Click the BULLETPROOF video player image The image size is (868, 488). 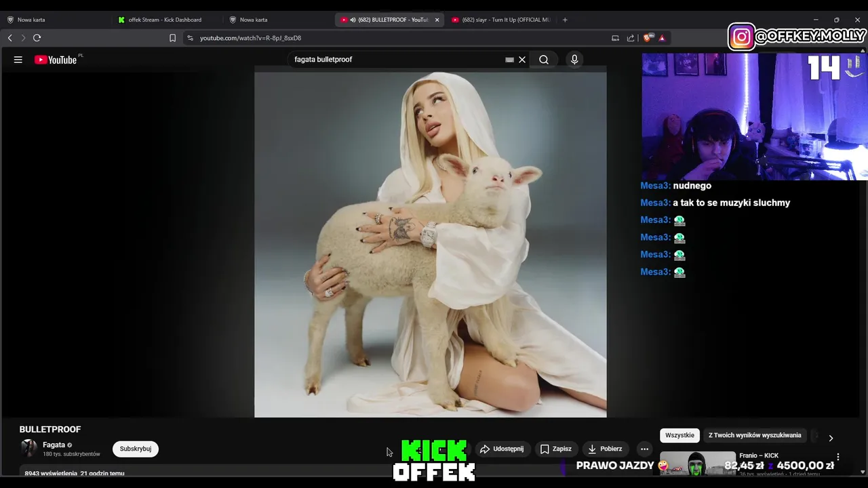pyautogui.click(x=431, y=245)
